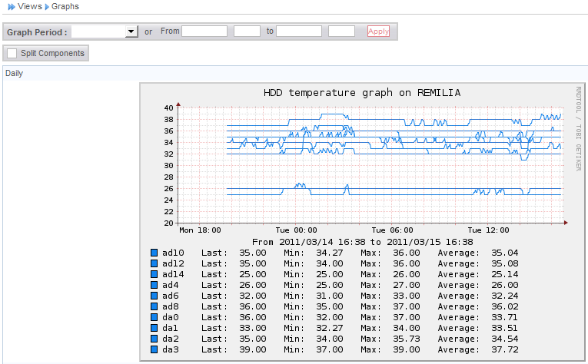Click the From time input field
The width and height of the screenshot is (588, 364).
(247, 31)
